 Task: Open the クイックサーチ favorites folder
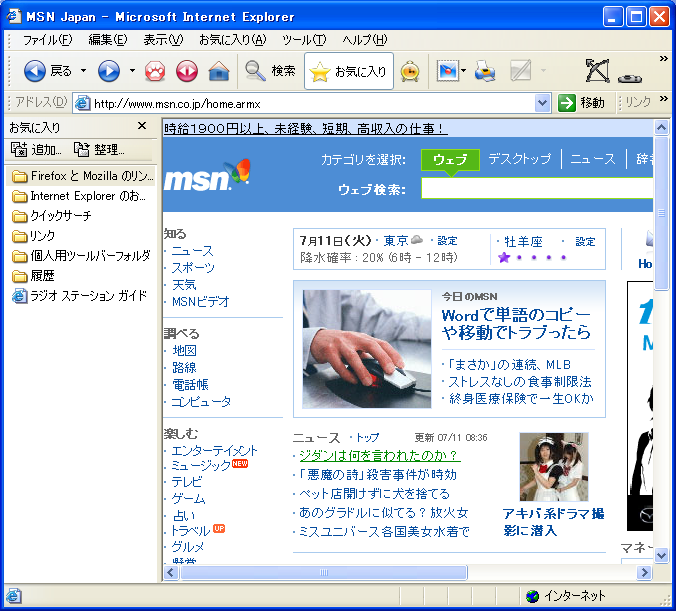click(51, 216)
